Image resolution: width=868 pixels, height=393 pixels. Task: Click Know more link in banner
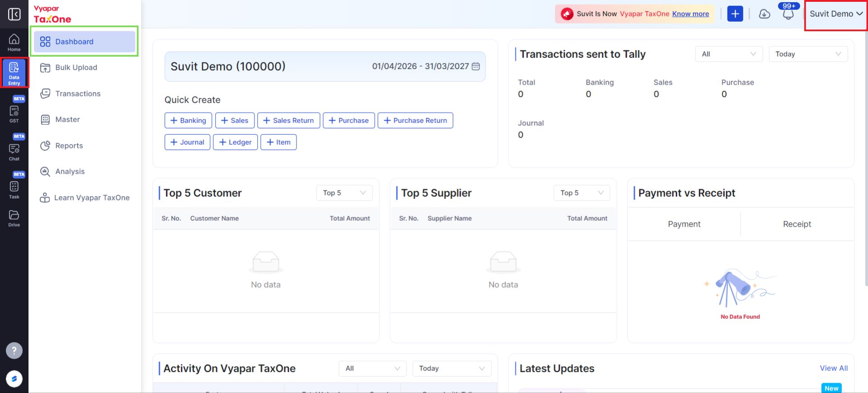690,14
